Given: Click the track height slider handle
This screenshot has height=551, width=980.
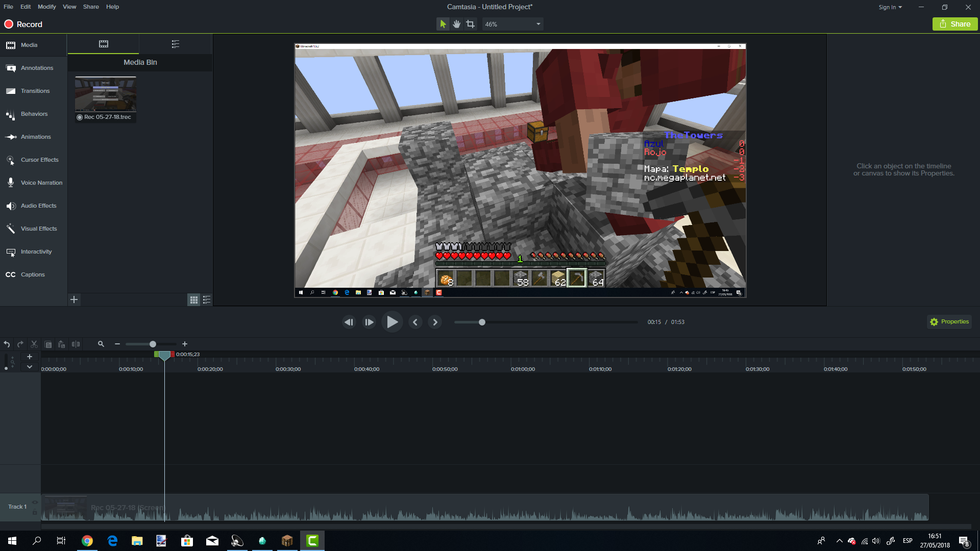Looking at the screenshot, I should 6,368.
